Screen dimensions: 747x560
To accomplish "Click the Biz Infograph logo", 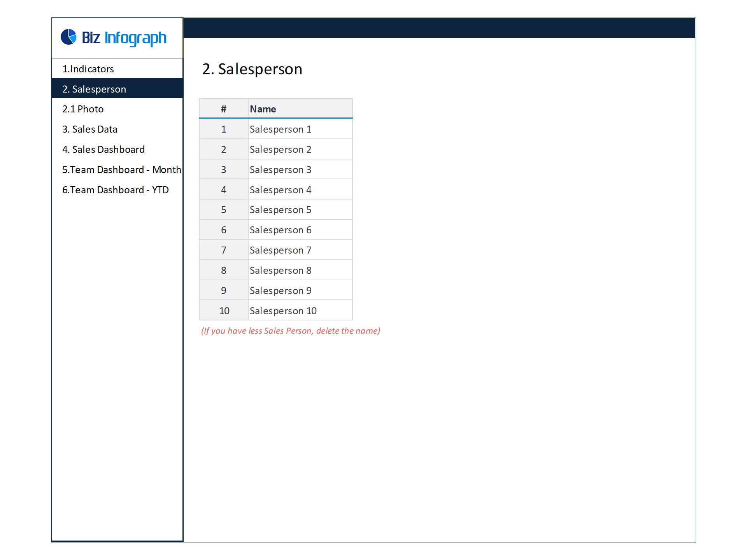I will 114,38.
